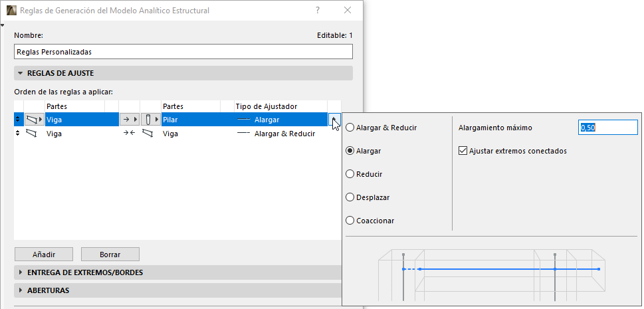Open the column icon dropdown in the Pilar row
This screenshot has height=309, width=644.
[151, 120]
